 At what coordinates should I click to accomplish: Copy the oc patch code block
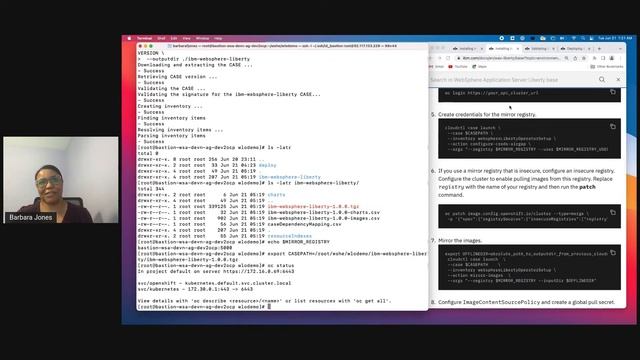tap(613, 212)
